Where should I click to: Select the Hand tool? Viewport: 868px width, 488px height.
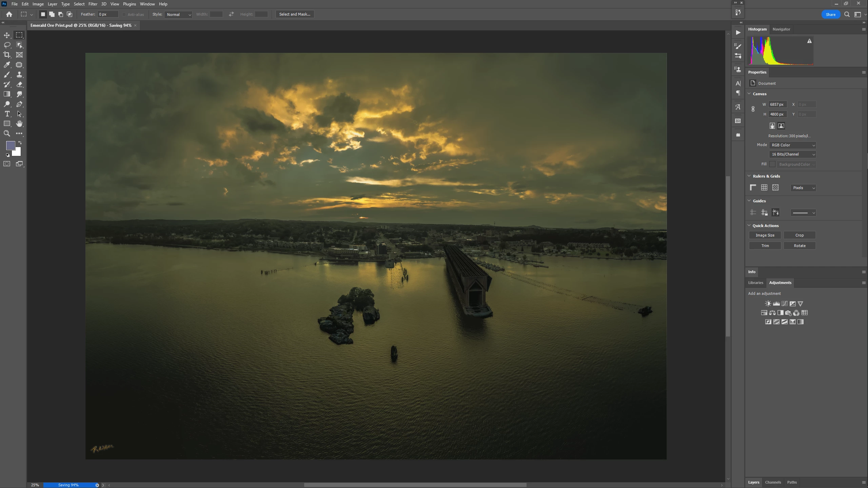pyautogui.click(x=19, y=124)
